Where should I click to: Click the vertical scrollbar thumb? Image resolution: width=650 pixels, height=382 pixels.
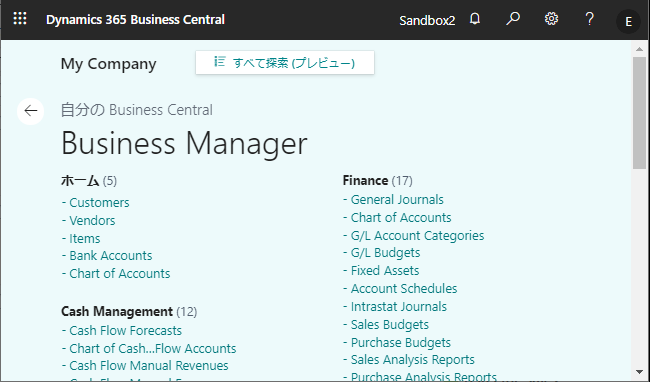(x=639, y=113)
